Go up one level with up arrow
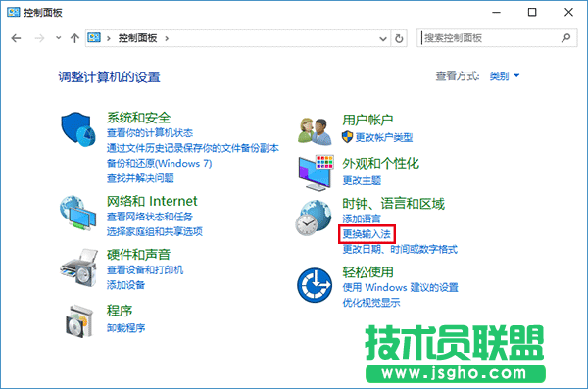 pyautogui.click(x=74, y=38)
